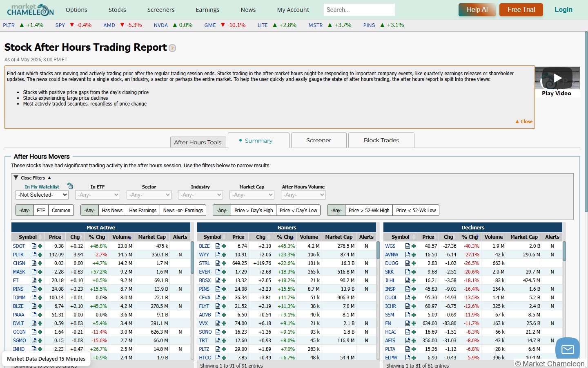Add AEIS to watchlist via plus icon
The height and width of the screenshot is (368, 588).
tap(414, 341)
